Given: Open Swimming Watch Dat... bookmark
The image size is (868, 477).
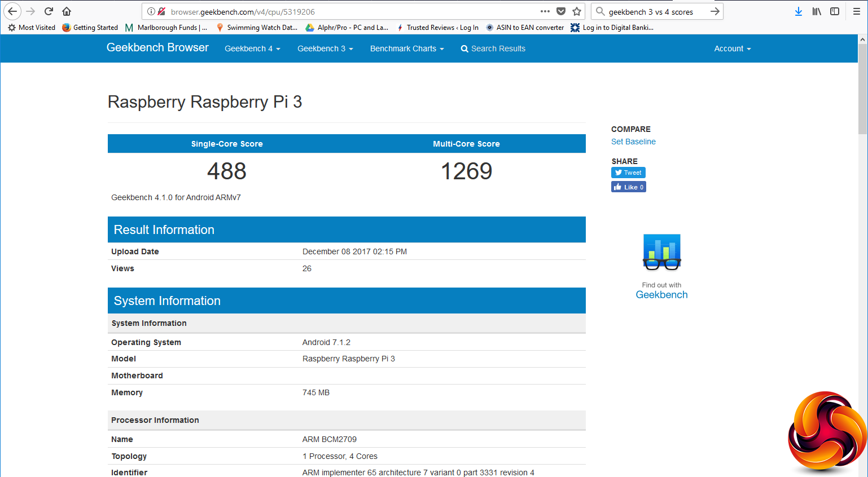Looking at the screenshot, I should point(257,28).
